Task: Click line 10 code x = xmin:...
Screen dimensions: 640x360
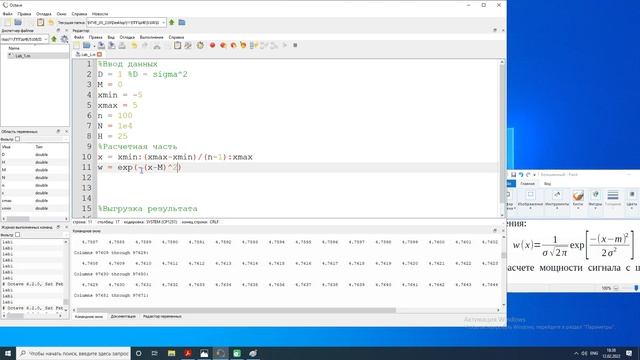Action: [175, 157]
